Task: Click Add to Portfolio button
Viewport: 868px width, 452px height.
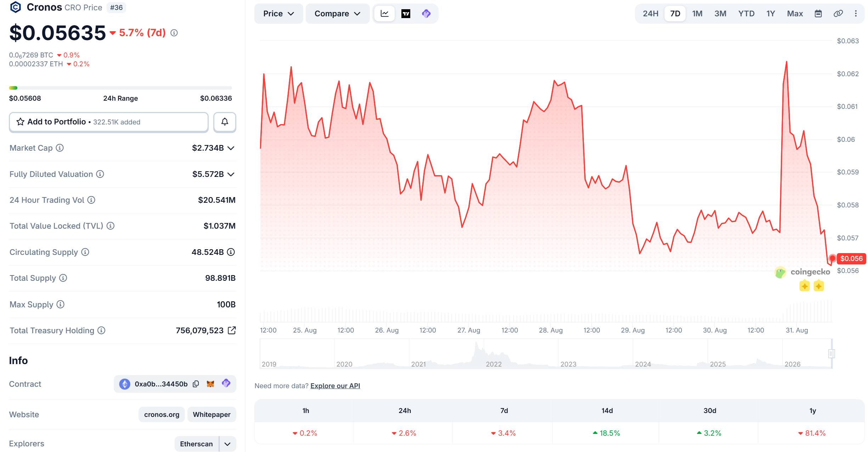Action: pyautogui.click(x=109, y=122)
